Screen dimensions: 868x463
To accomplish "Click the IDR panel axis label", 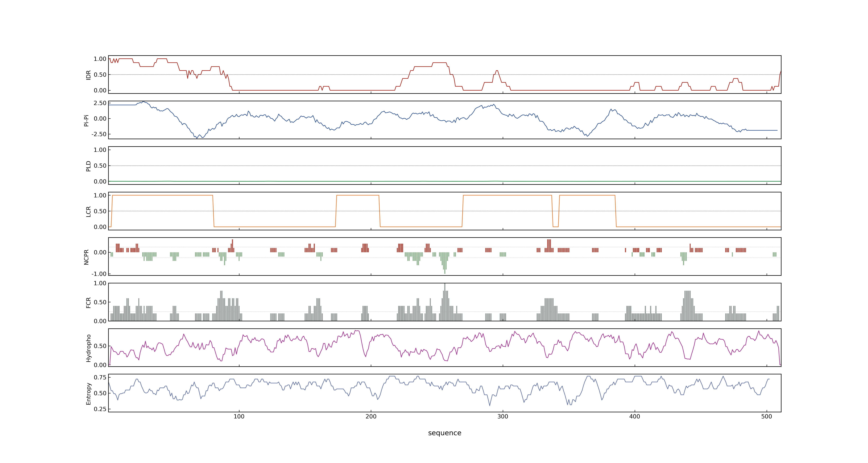I will (88, 75).
